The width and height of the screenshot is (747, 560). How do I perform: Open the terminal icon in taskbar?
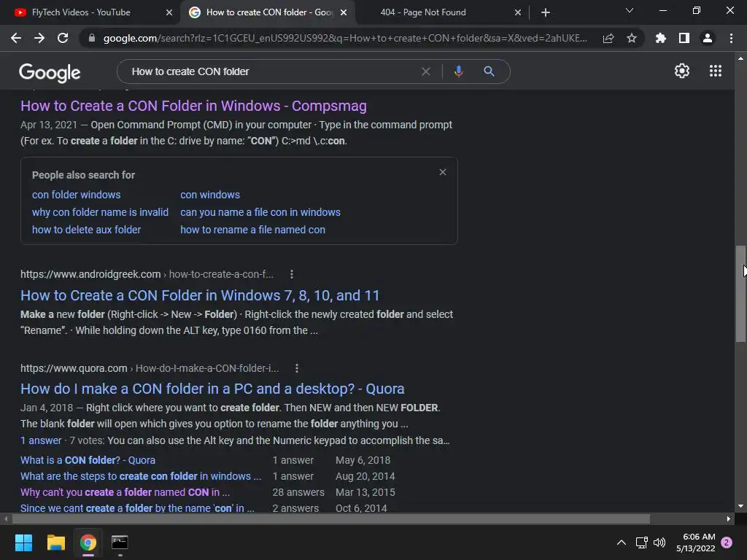point(120,542)
